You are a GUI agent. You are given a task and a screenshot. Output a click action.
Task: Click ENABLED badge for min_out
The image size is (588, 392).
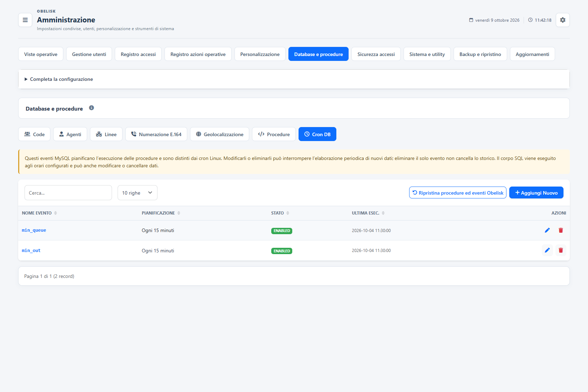coord(282,251)
